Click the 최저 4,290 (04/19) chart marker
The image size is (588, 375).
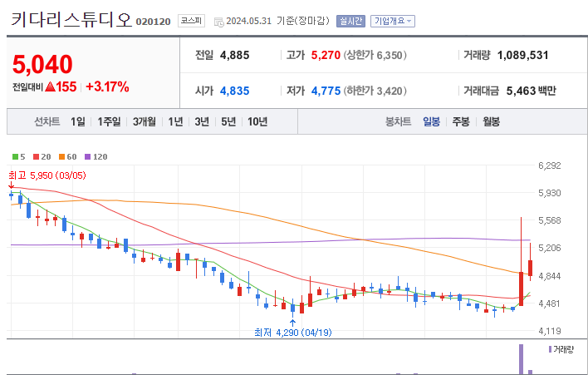coord(293,333)
